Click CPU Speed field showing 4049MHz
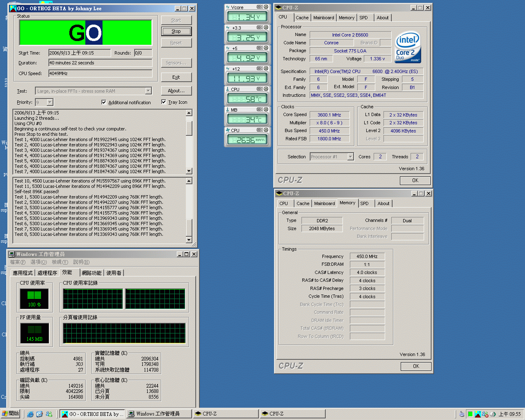Image resolution: width=525 pixels, height=420 pixels. [100, 73]
